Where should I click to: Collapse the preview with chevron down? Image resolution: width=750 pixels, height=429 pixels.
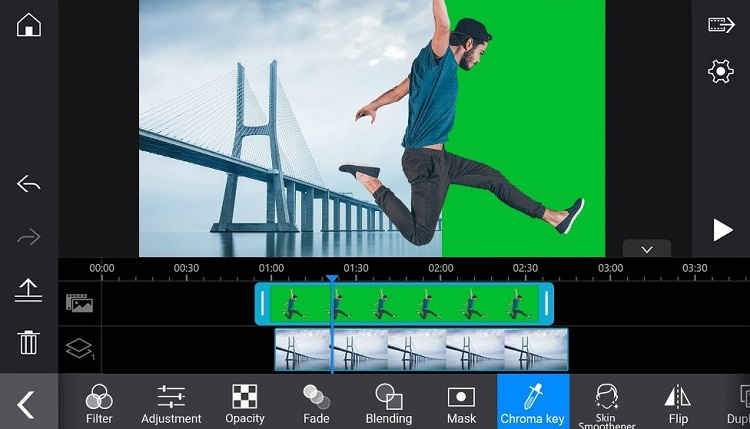[x=646, y=248]
